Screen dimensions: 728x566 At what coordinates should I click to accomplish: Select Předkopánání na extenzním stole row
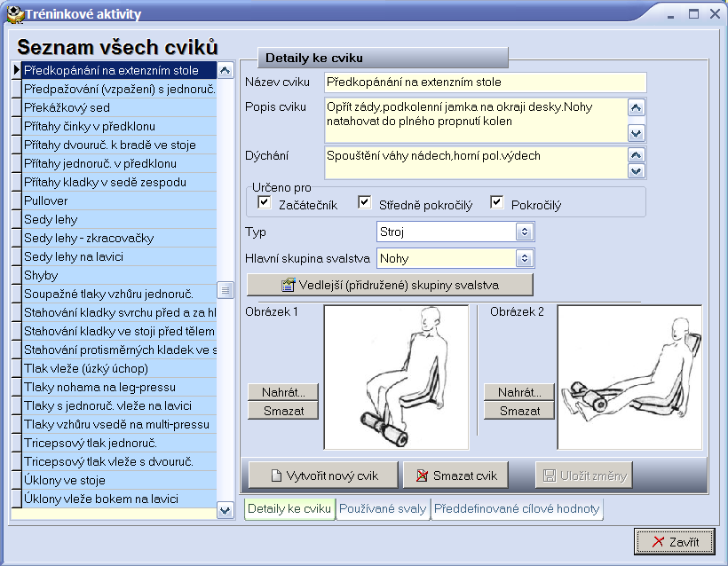[x=119, y=70]
